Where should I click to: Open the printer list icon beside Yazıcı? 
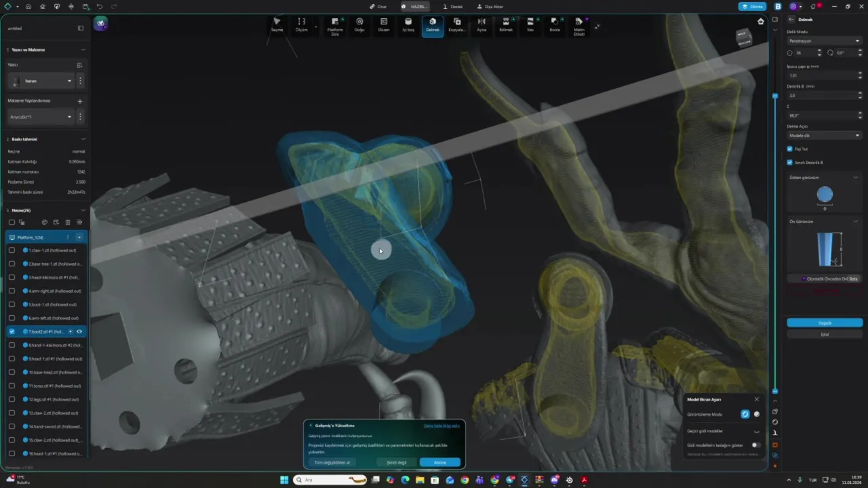click(79, 65)
